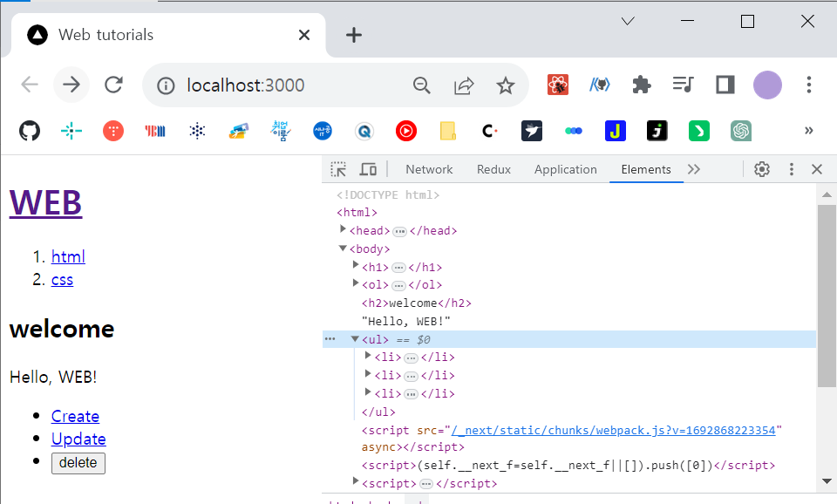The image size is (837, 504).
Task: Close the Web tutorials tab
Action: (x=304, y=35)
